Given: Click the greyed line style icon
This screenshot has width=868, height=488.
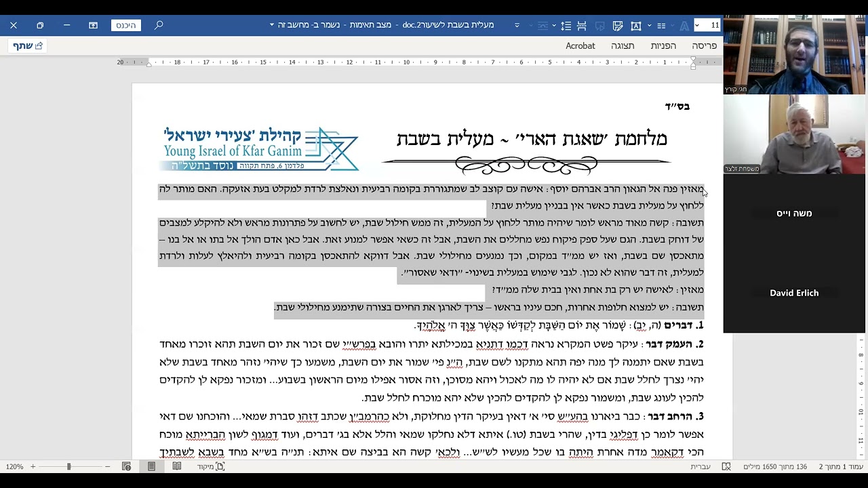Looking at the screenshot, I should tap(542, 26).
